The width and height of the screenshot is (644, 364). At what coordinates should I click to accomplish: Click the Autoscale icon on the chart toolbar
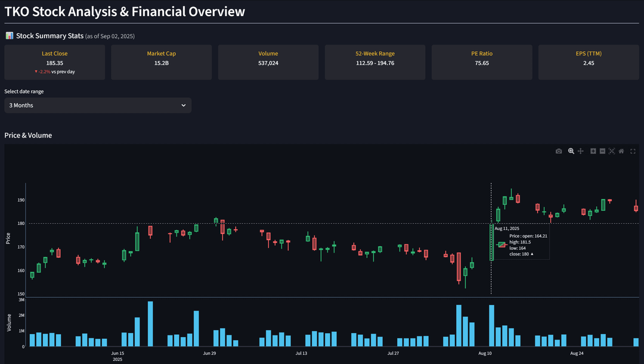pyautogui.click(x=612, y=151)
